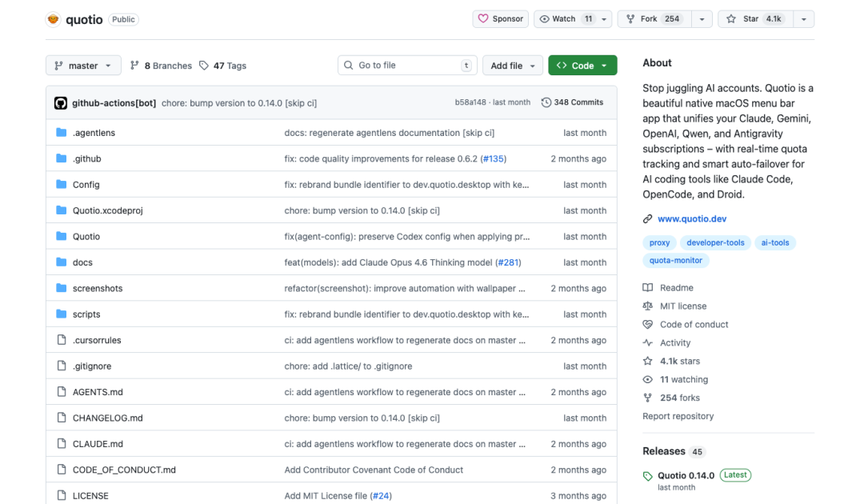The width and height of the screenshot is (864, 504).
Task: Click the book icon beside Readme
Action: coord(647,287)
